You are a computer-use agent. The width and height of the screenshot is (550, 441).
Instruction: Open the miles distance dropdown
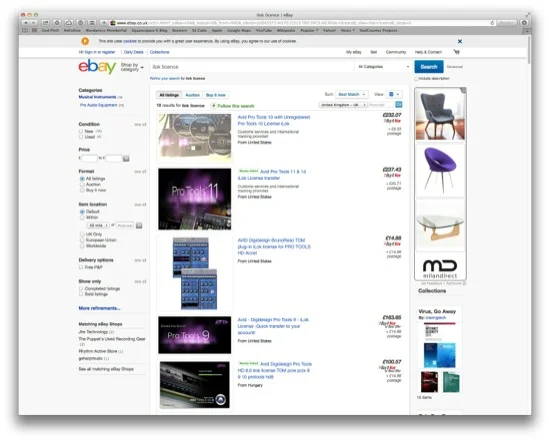[x=98, y=225]
